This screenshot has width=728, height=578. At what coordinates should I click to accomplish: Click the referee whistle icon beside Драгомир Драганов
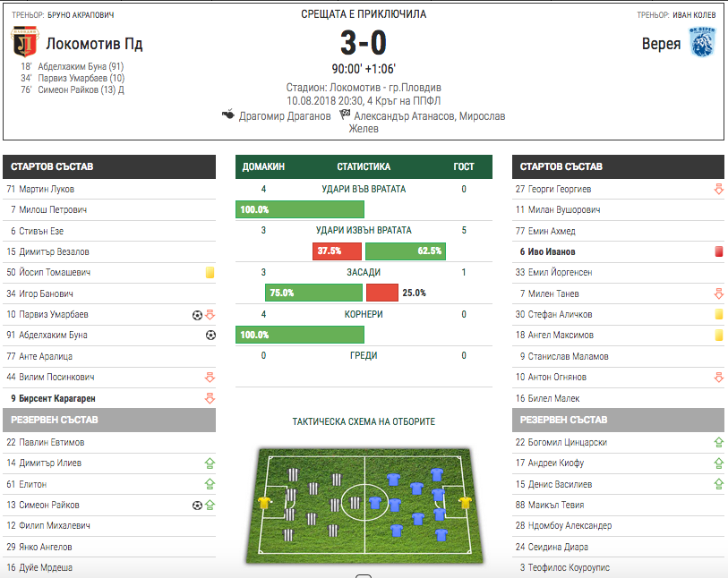228,115
